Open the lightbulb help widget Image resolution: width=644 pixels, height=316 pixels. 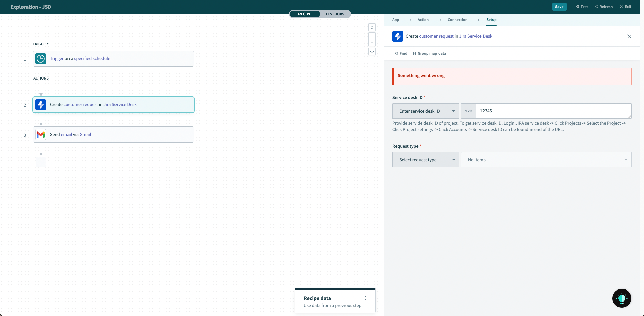click(622, 298)
